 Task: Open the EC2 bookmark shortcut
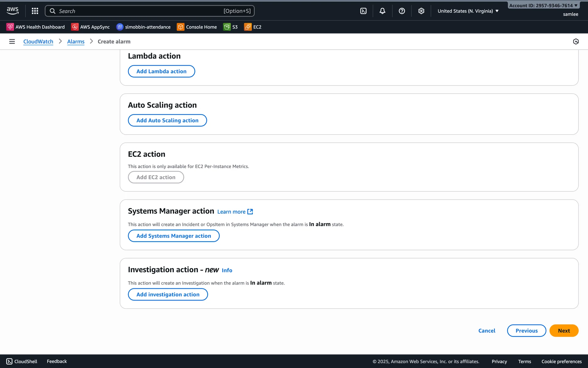(253, 27)
